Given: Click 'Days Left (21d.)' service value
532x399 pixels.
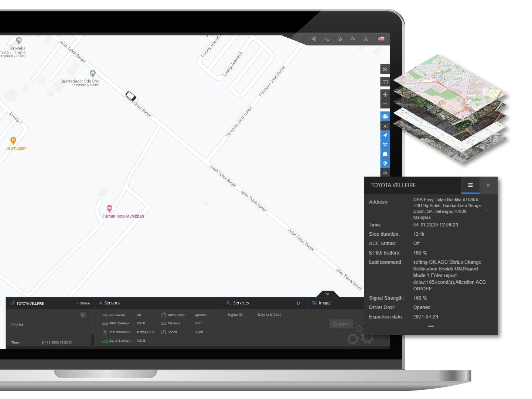Looking at the screenshot, I should 270,315.
